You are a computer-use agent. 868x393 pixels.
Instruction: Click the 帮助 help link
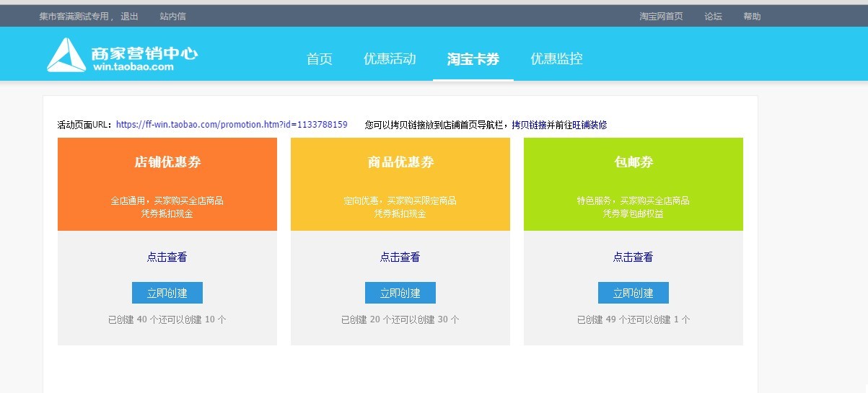pyautogui.click(x=752, y=16)
